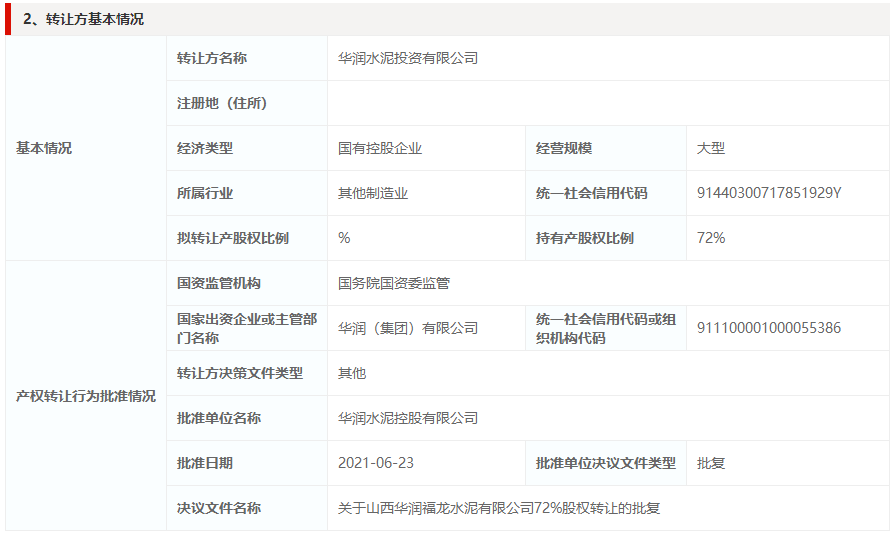The image size is (893, 540).
Task: Select the 72% holding ratio value
Action: pos(711,238)
